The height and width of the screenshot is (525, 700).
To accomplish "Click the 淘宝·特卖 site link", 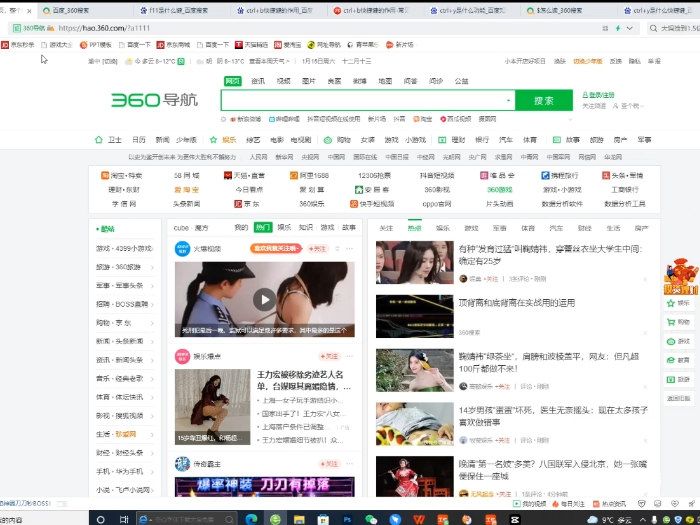I will coord(121,175).
